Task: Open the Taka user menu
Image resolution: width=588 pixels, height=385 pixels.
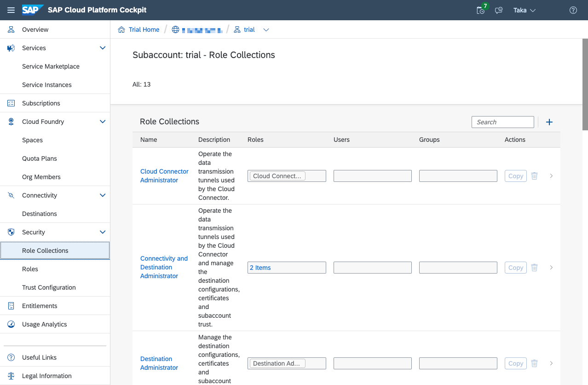Action: point(525,10)
